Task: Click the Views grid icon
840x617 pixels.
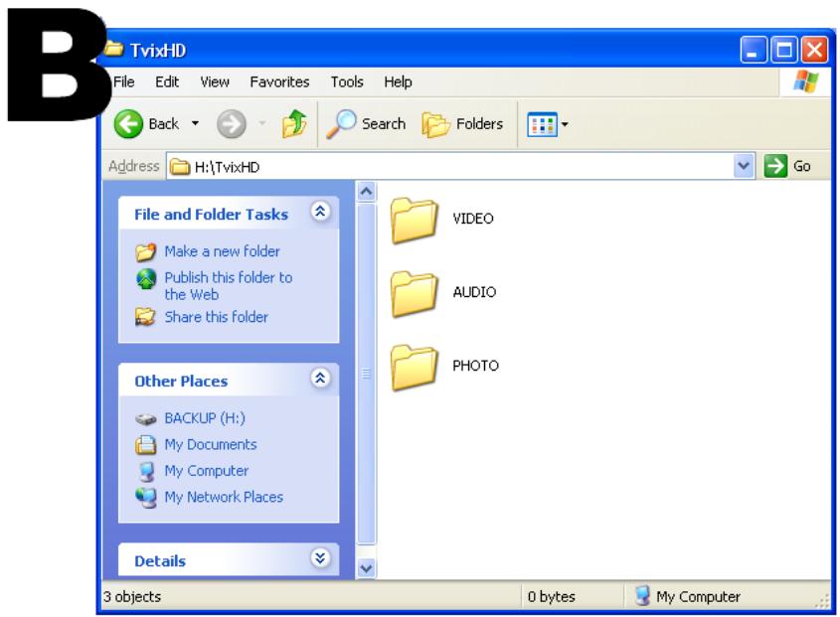Action: (542, 124)
